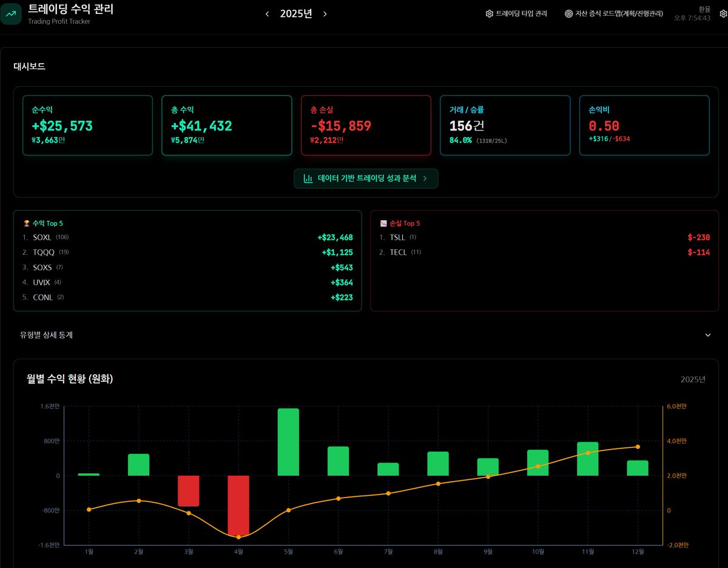Click the 3월 red loss bar
This screenshot has height=568, width=728.
coord(189,491)
